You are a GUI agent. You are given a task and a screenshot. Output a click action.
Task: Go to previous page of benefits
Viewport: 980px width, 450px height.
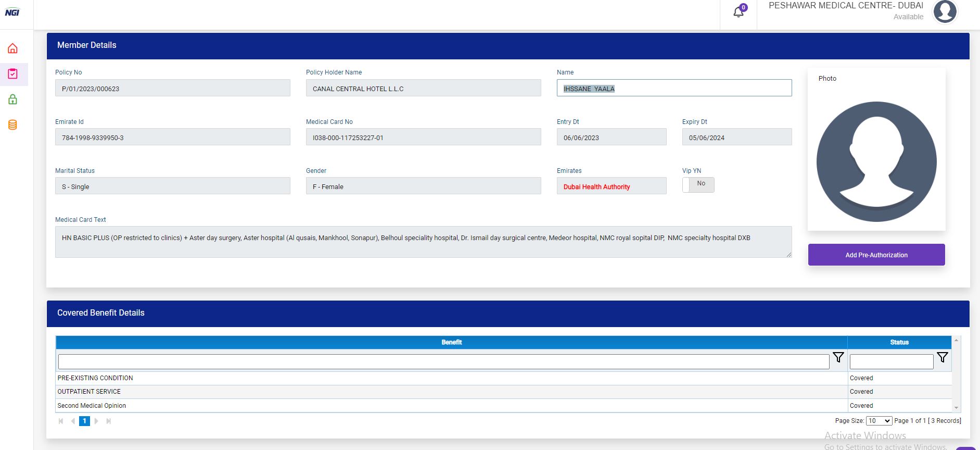pos(73,421)
